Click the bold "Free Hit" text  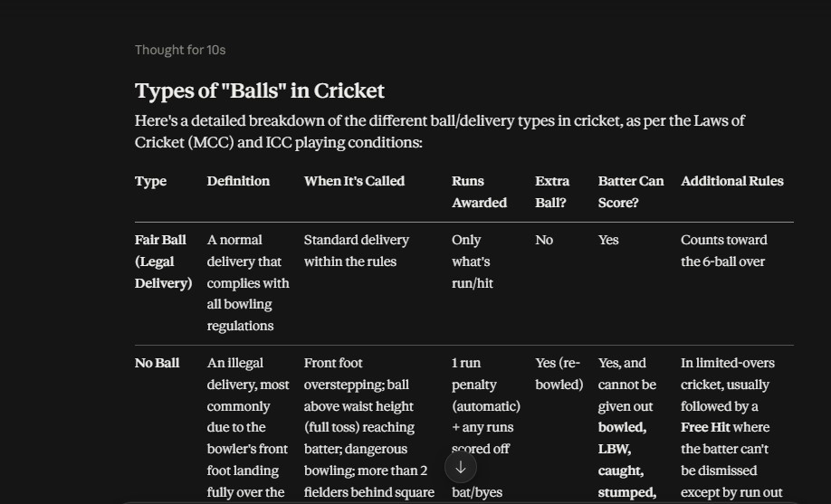coord(702,427)
